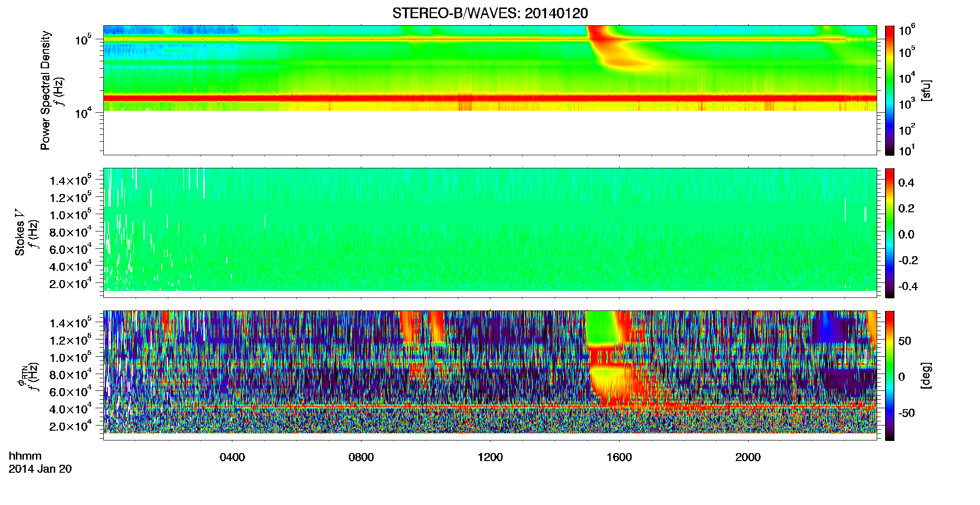Click the STEREO-B/WAVES: 20140120 plot title
The height and width of the screenshot is (505, 980).
click(x=490, y=13)
